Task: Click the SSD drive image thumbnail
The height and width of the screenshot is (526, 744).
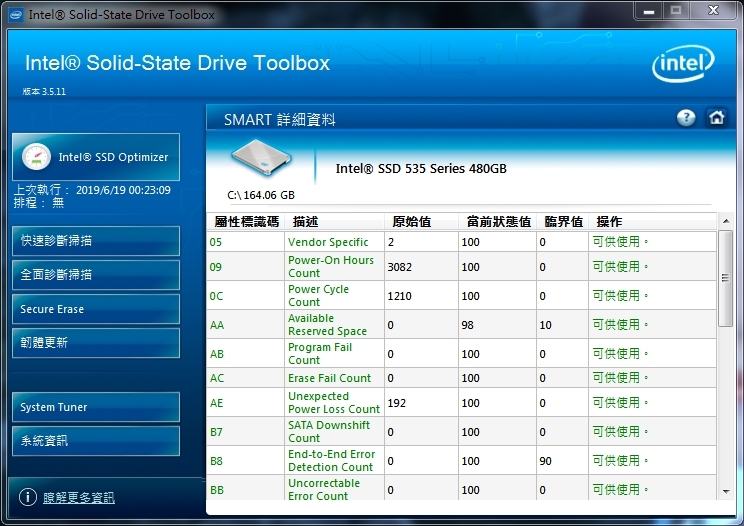Action: pyautogui.click(x=261, y=158)
